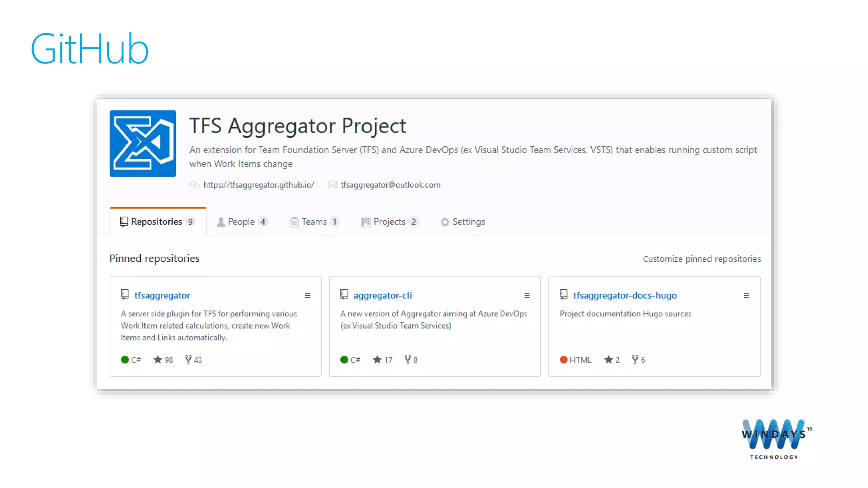Open https://tfsaggregator.github.io/ website link
Viewport: 868px width, 488px height.
pos(259,185)
